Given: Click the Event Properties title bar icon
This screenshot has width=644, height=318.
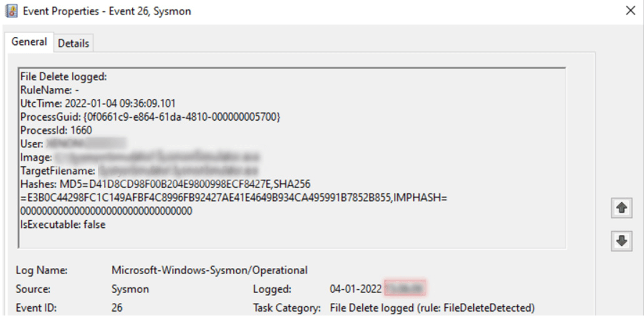Looking at the screenshot, I should [11, 11].
